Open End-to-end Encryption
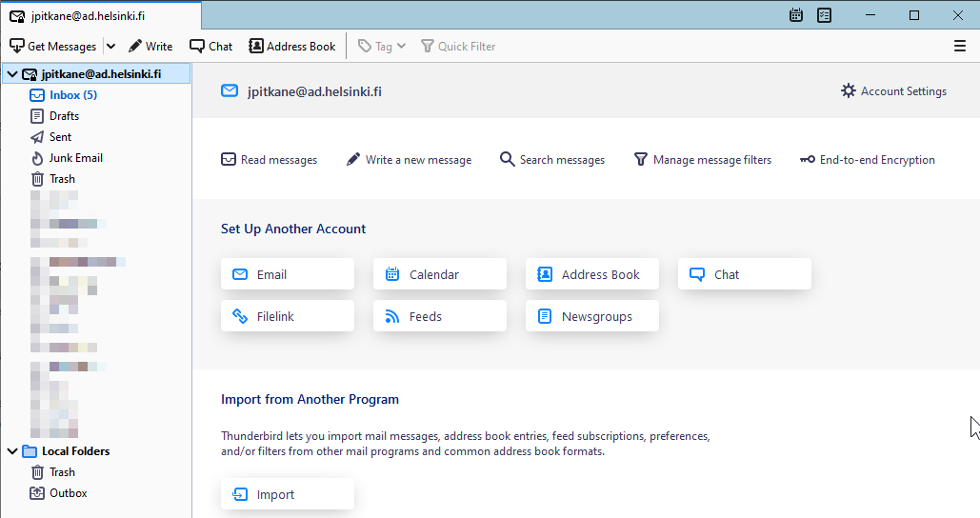980x518 pixels. (x=868, y=160)
